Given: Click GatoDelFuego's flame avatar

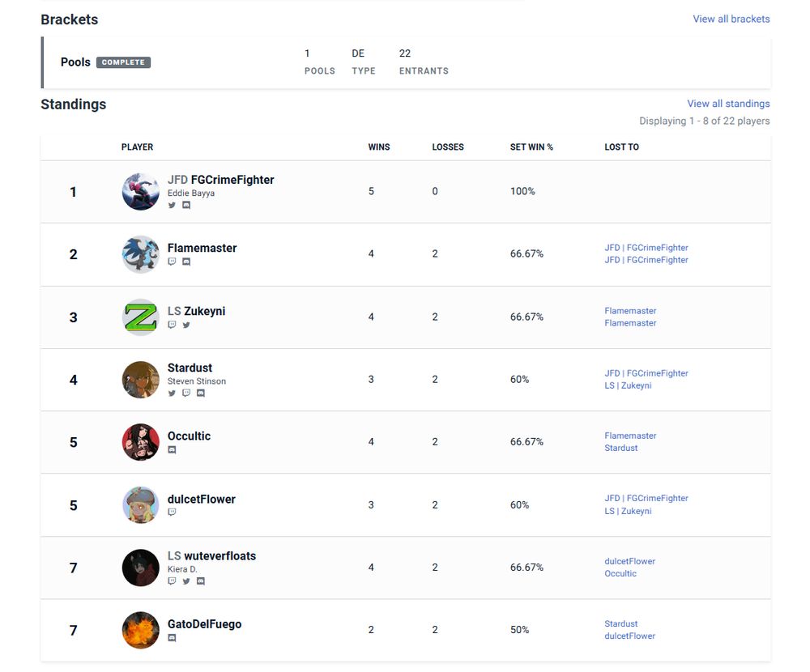Looking at the screenshot, I should click(x=141, y=630).
